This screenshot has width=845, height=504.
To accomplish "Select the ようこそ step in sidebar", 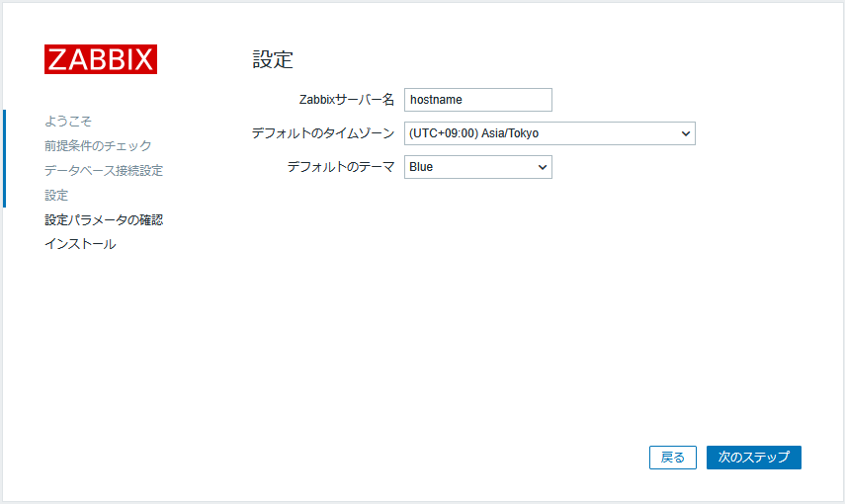I will (x=68, y=122).
